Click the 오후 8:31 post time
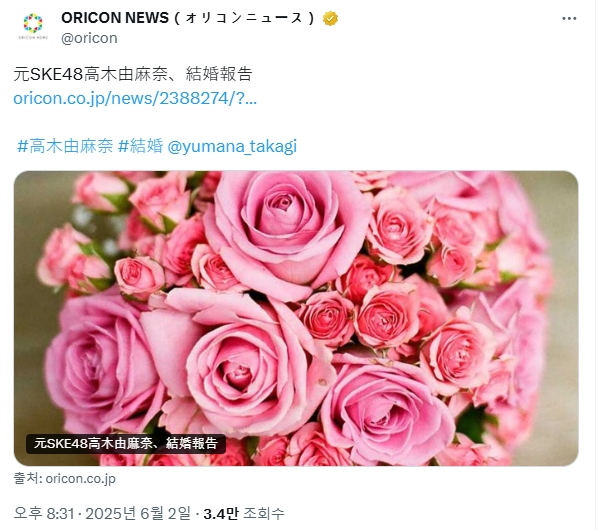This screenshot has width=598, height=530. coord(44,513)
